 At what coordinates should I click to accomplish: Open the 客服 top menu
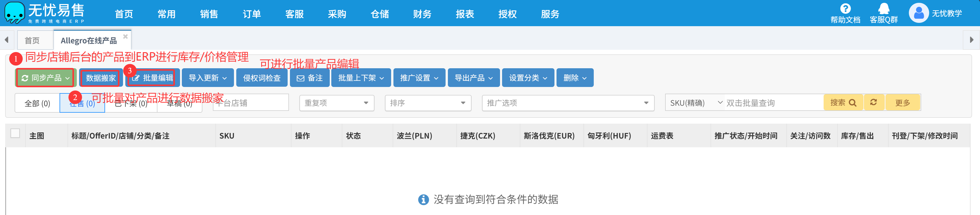(295, 14)
